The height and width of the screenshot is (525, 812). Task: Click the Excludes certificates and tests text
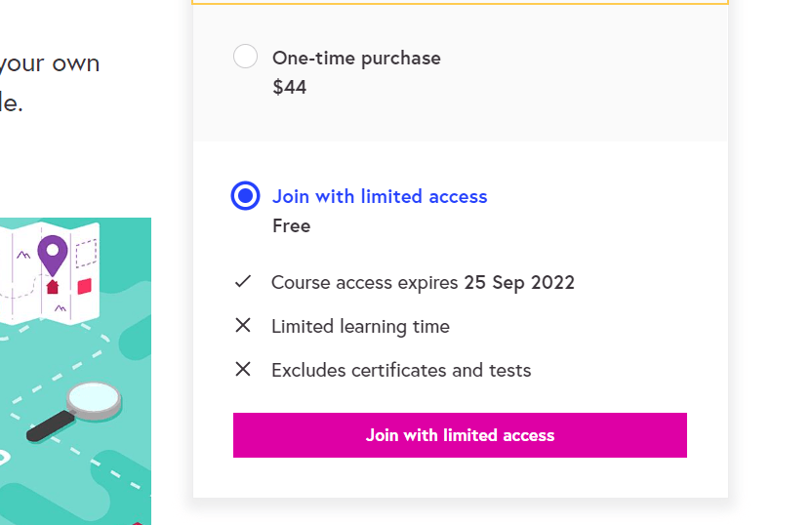click(x=401, y=370)
